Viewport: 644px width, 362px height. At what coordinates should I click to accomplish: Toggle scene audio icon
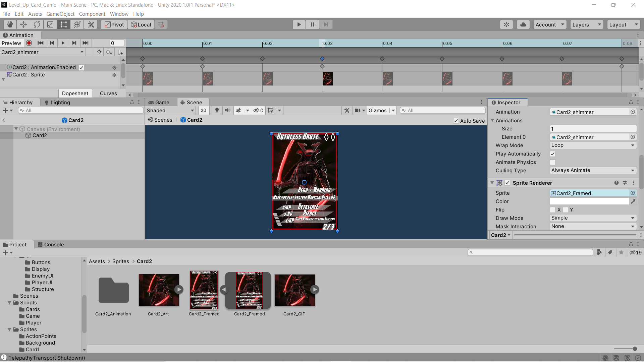click(x=228, y=110)
